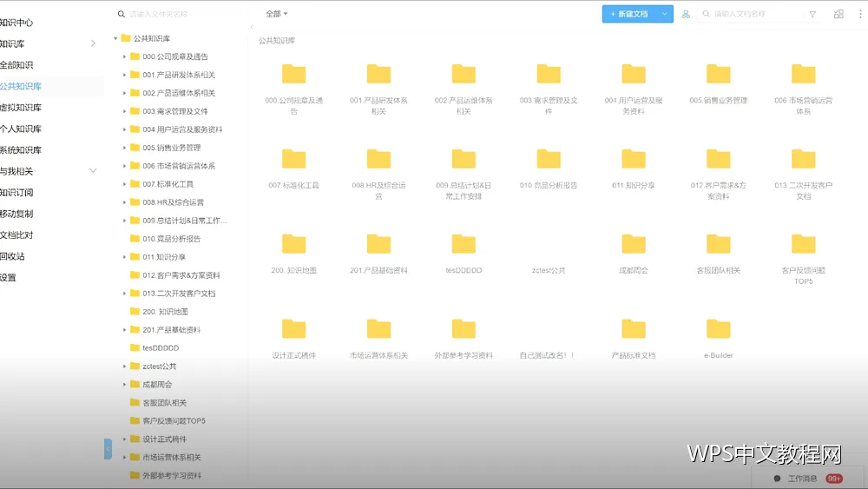Open the 003.需求管理及文件 folder in grid

[549, 74]
